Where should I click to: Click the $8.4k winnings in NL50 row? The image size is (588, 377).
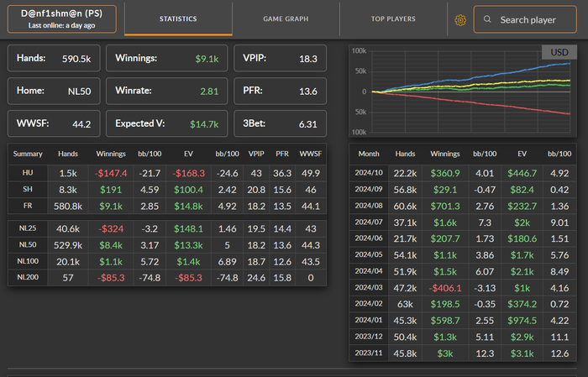point(111,245)
